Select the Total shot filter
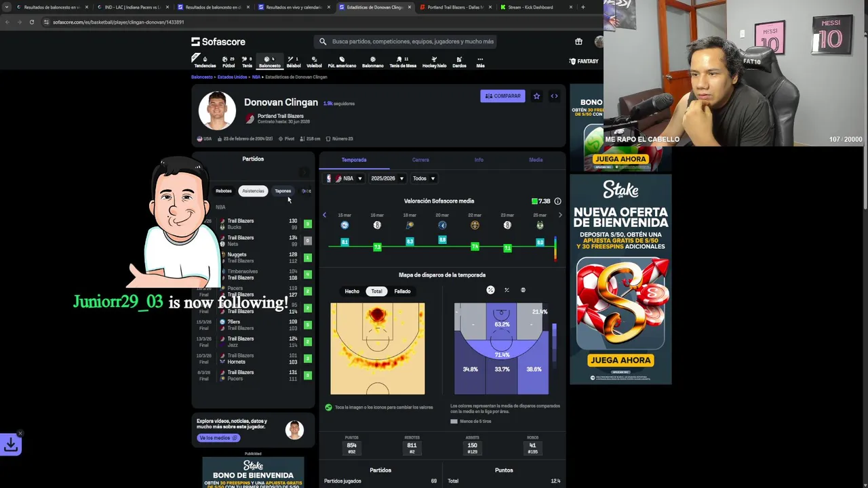Image resolution: width=868 pixels, height=488 pixels. (x=376, y=291)
